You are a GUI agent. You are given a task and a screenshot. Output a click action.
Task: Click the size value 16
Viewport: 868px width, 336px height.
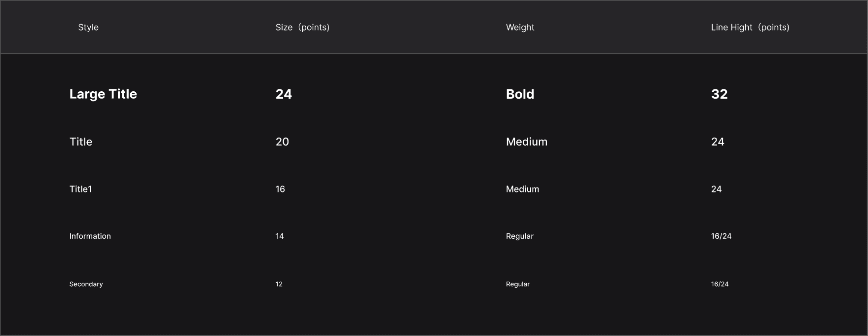click(x=280, y=189)
